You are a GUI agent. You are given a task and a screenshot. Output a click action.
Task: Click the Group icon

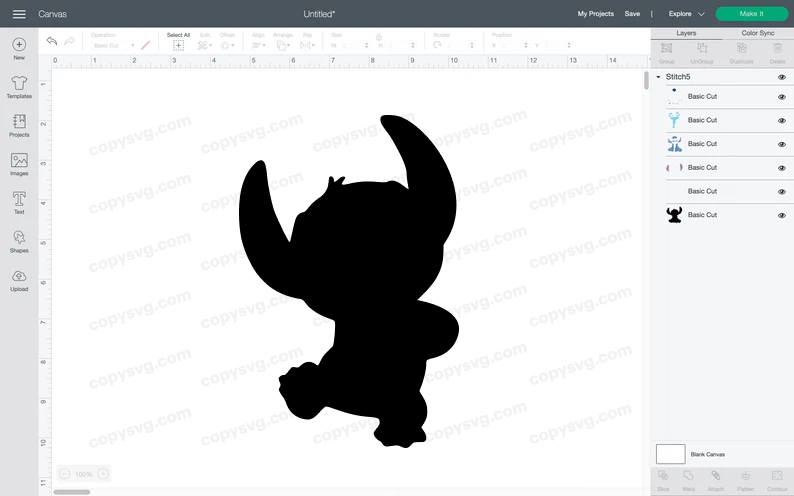[666, 48]
